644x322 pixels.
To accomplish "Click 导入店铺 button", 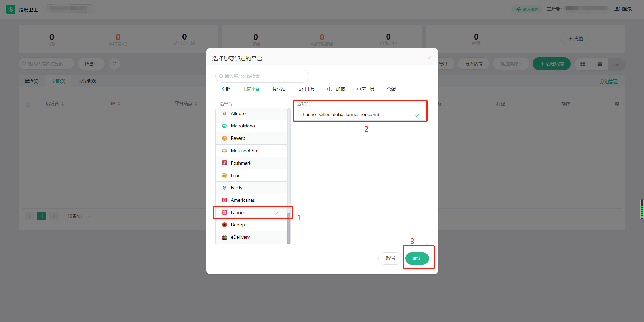I will tap(474, 64).
